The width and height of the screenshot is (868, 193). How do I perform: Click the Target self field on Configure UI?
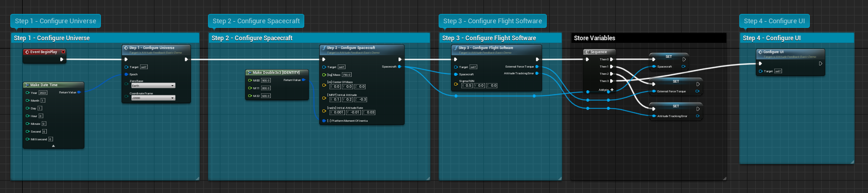coord(778,71)
